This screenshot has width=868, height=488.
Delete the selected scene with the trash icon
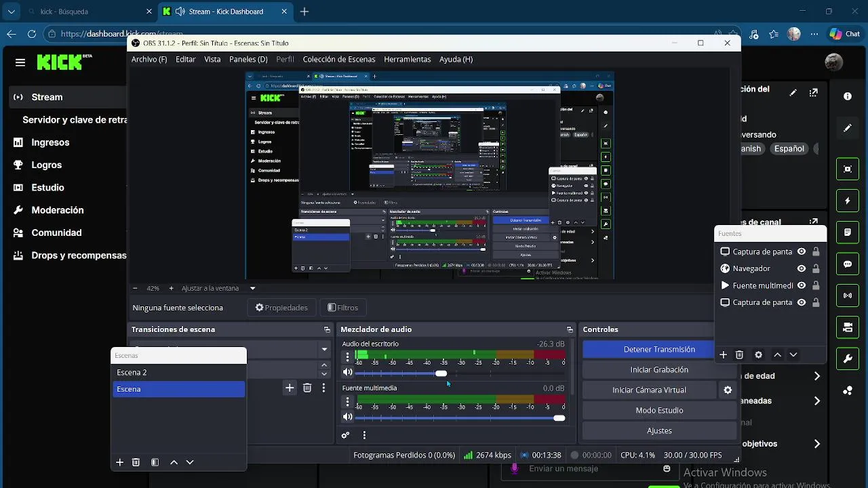[136, 462]
